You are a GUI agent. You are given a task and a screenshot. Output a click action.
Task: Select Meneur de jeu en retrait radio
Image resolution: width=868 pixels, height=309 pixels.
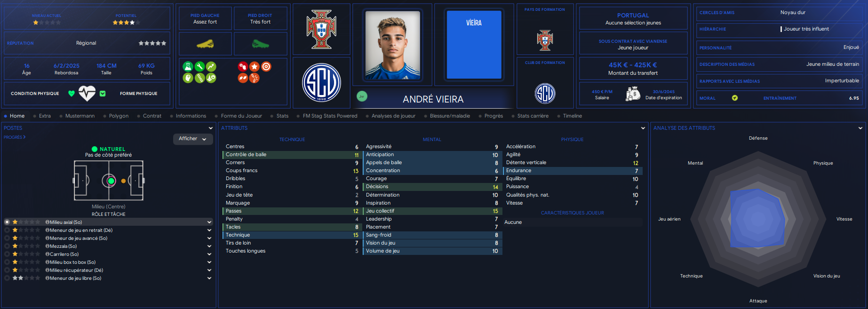pyautogui.click(x=7, y=230)
